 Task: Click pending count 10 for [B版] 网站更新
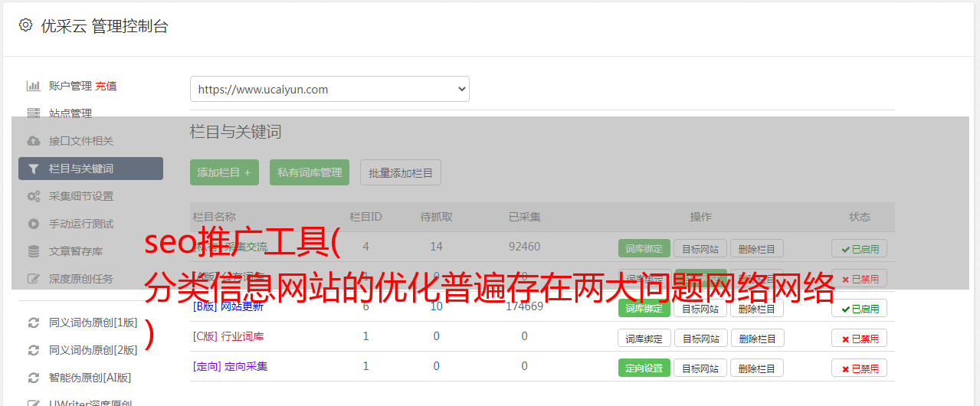pos(436,306)
